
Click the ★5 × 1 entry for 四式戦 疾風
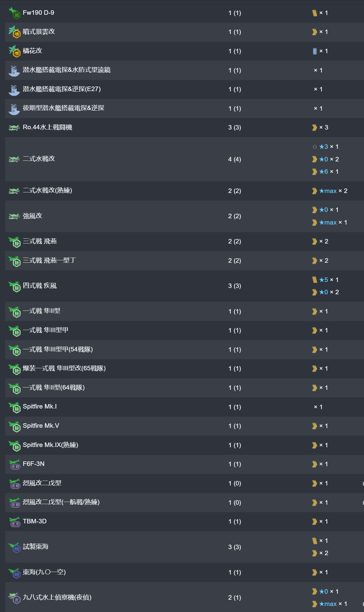click(x=326, y=280)
